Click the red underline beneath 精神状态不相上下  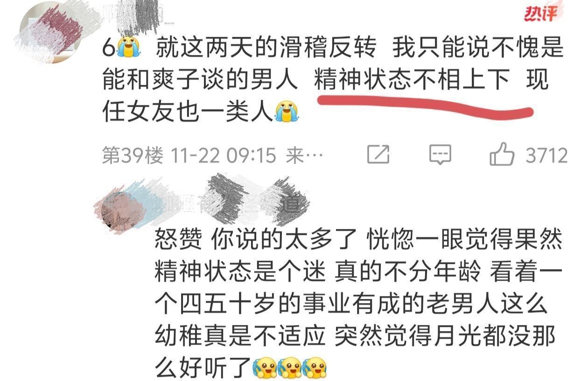pos(425,106)
